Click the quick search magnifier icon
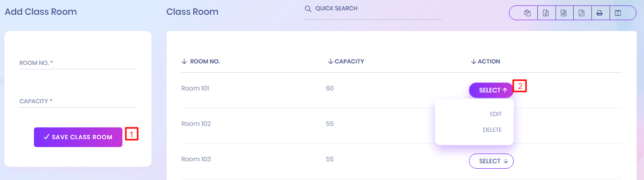This screenshot has width=644, height=180. [x=308, y=9]
